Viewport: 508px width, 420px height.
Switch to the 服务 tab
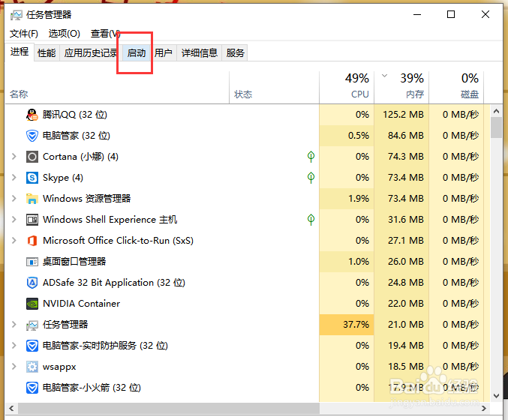click(235, 52)
